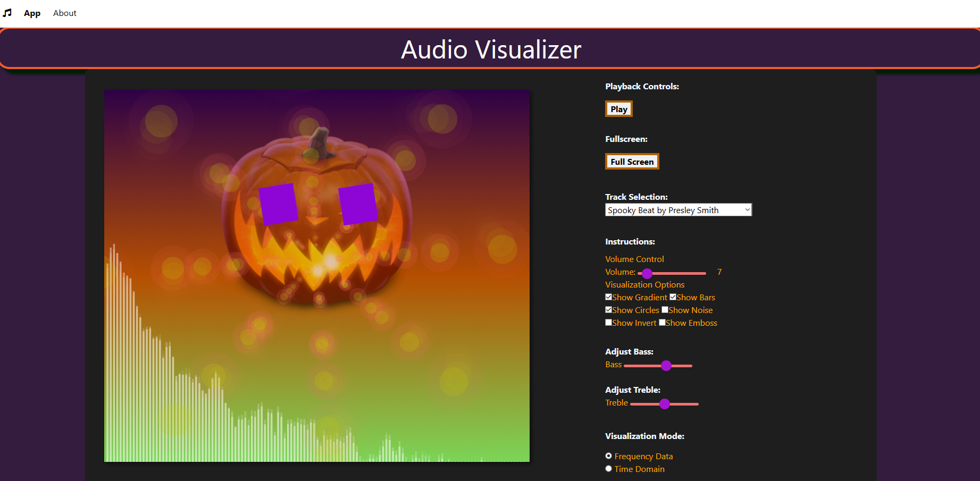Viewport: 980px width, 481px height.
Task: Click the Track Selection dropdown arrow
Action: click(x=747, y=209)
